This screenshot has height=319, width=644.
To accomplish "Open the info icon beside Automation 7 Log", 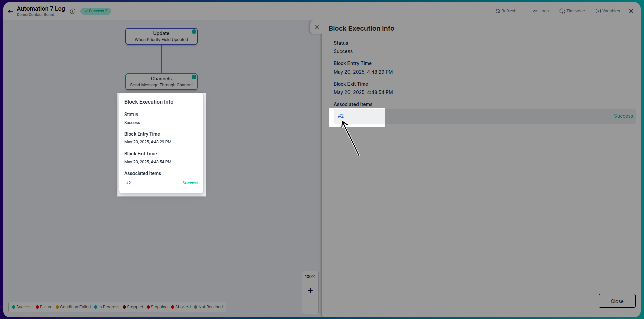I will click(73, 11).
